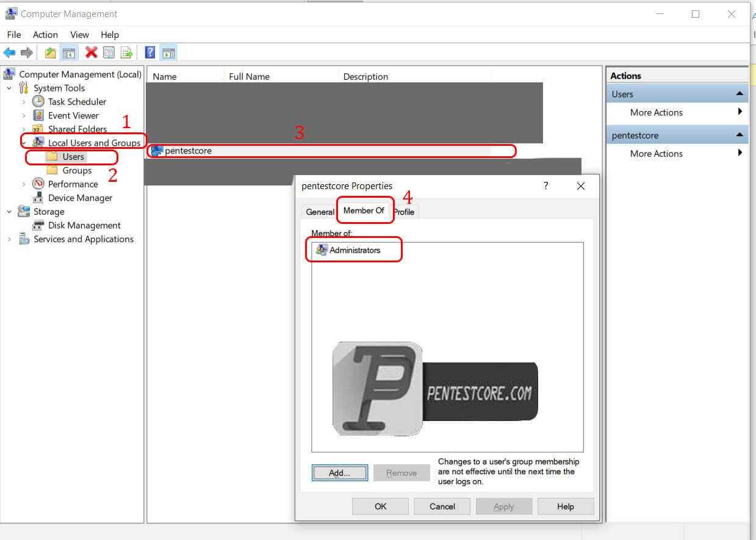
Task: Open the File menu
Action: (x=13, y=35)
